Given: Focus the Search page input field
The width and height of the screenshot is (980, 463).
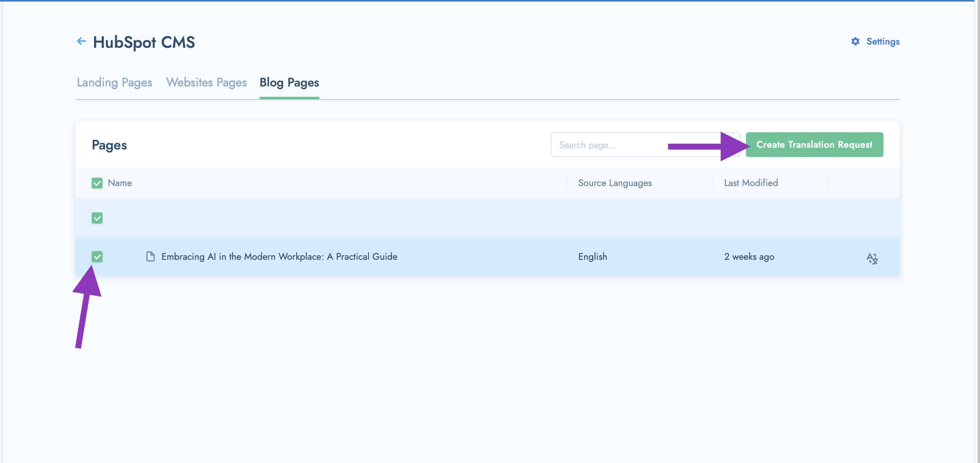Looking at the screenshot, I should click(645, 145).
